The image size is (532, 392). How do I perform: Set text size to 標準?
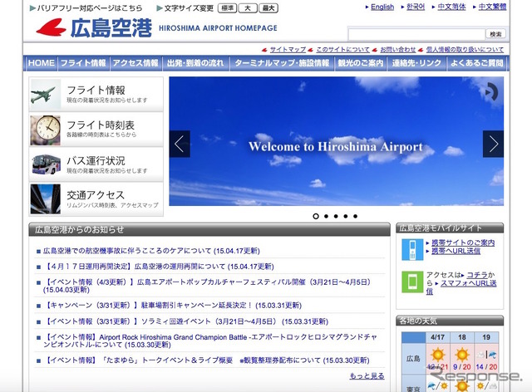coord(227,8)
